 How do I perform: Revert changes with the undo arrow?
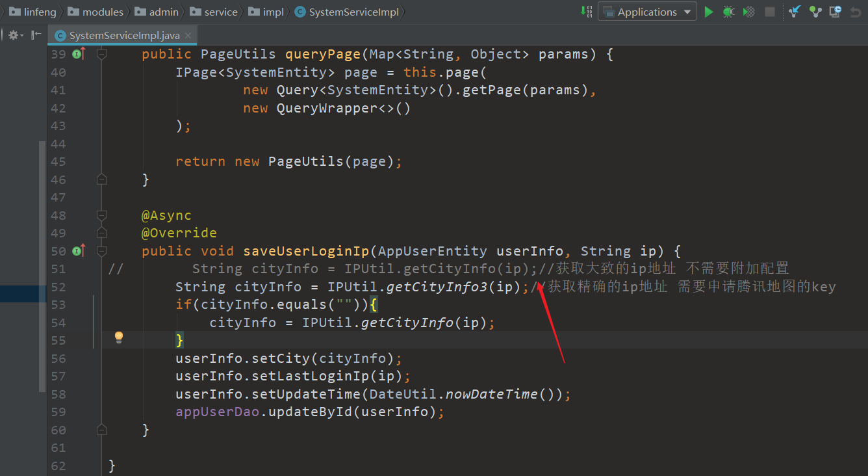(x=856, y=12)
